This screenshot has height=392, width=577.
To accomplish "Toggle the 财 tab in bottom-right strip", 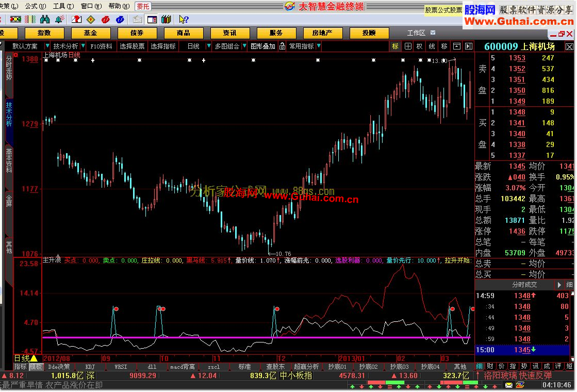I will (490, 366).
